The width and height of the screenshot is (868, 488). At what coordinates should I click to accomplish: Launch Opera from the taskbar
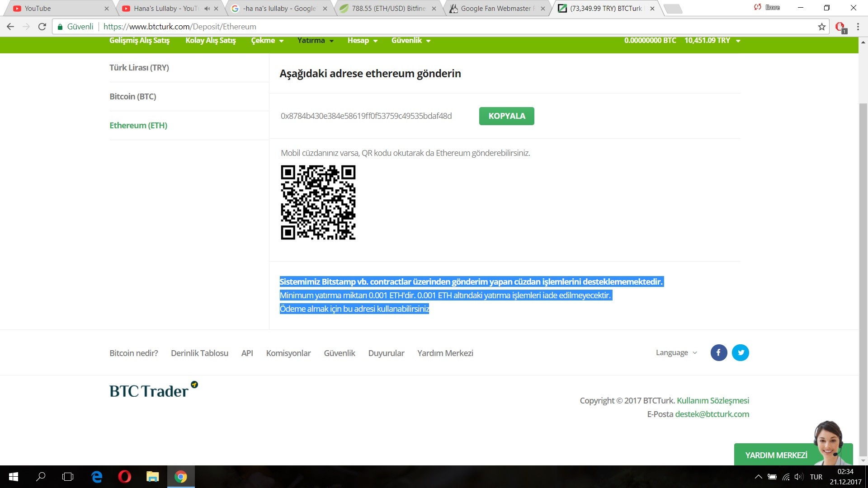pyautogui.click(x=125, y=477)
